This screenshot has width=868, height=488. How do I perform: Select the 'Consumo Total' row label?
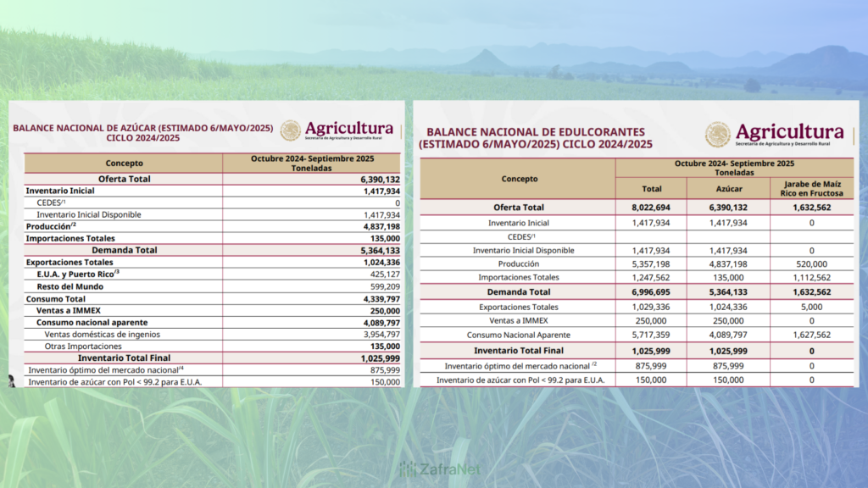[x=55, y=299]
